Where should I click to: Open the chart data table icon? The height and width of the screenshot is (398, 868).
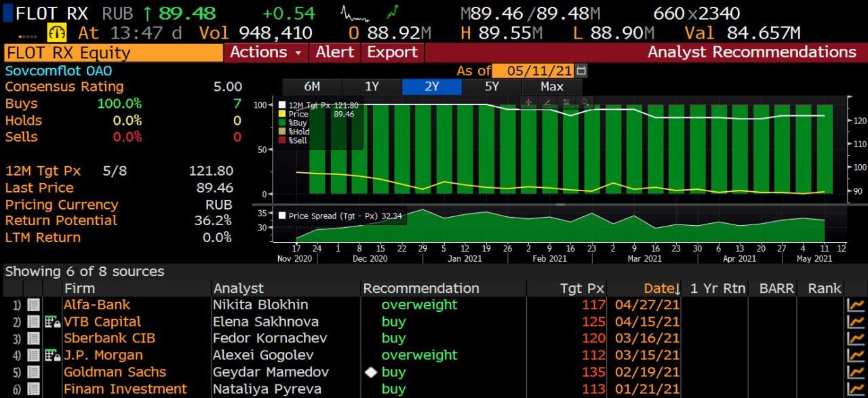pos(566,102)
